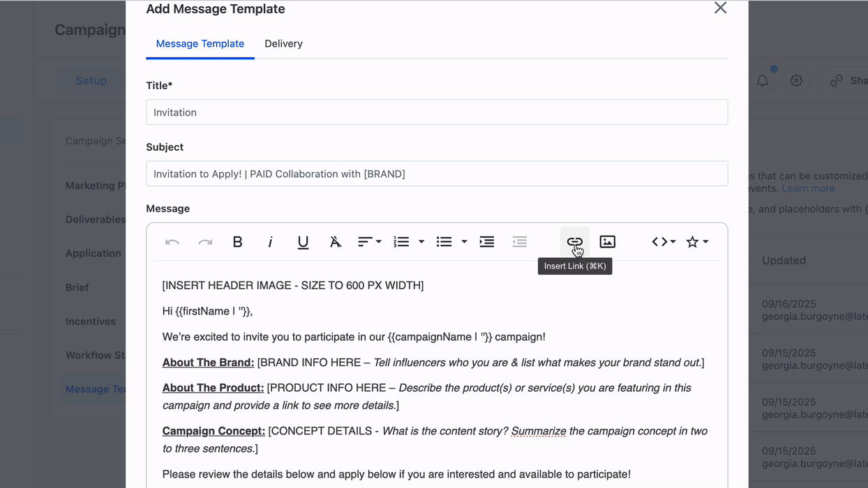Click the Subject input field
Screen dimensions: 868x488
(437, 174)
